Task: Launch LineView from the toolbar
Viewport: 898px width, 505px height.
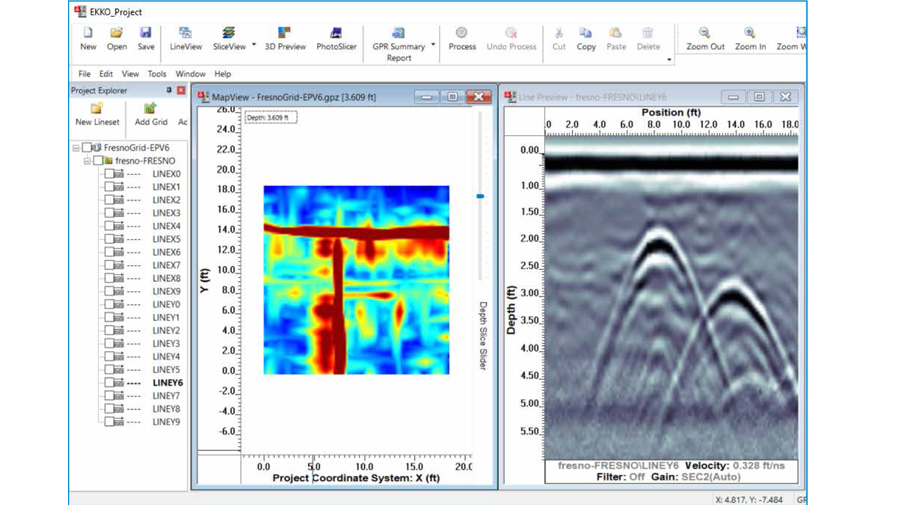Action: click(186, 38)
